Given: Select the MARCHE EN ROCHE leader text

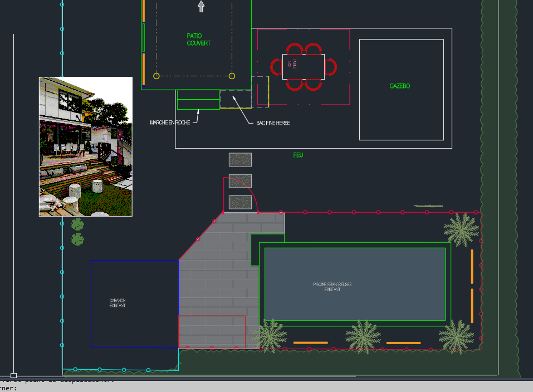Looking at the screenshot, I should [170, 122].
